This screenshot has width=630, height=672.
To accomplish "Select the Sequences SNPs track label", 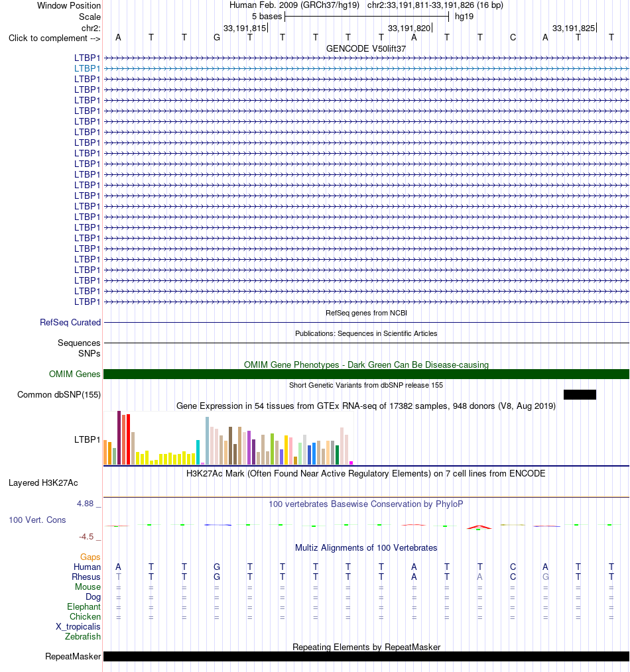I will point(79,348).
